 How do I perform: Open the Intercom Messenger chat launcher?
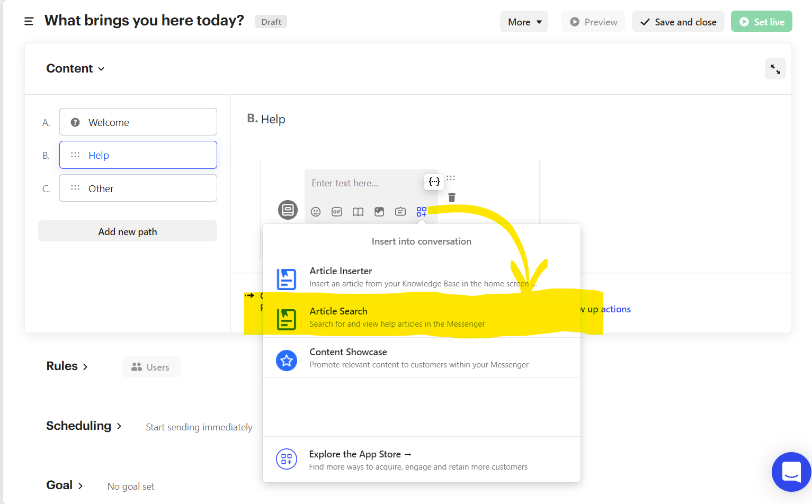[x=791, y=471]
